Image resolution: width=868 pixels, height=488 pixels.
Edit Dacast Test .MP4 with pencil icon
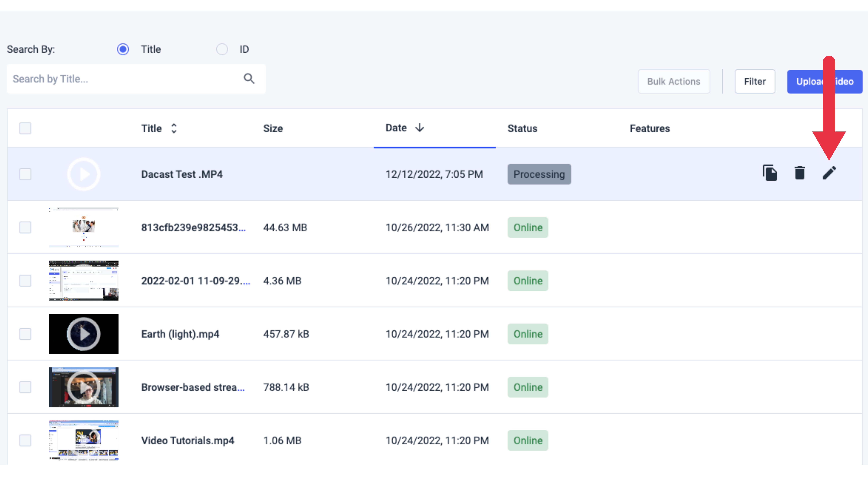coord(829,173)
